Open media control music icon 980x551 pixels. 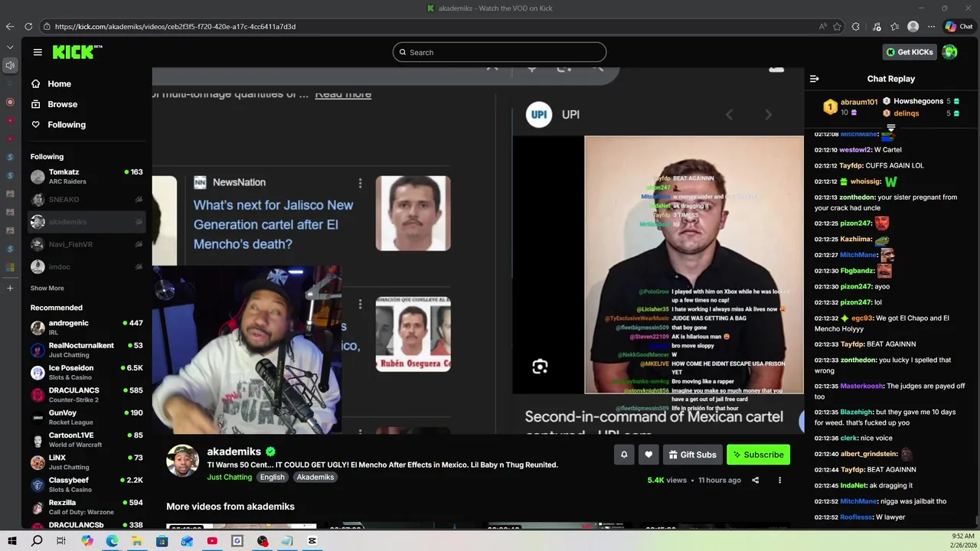tap(877, 26)
